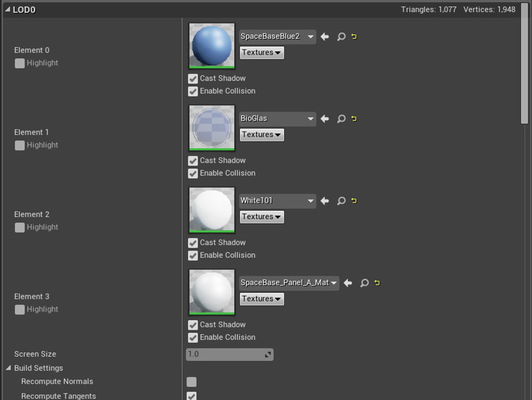
Task: Uncheck Enable Collision for White101
Action: click(193, 256)
